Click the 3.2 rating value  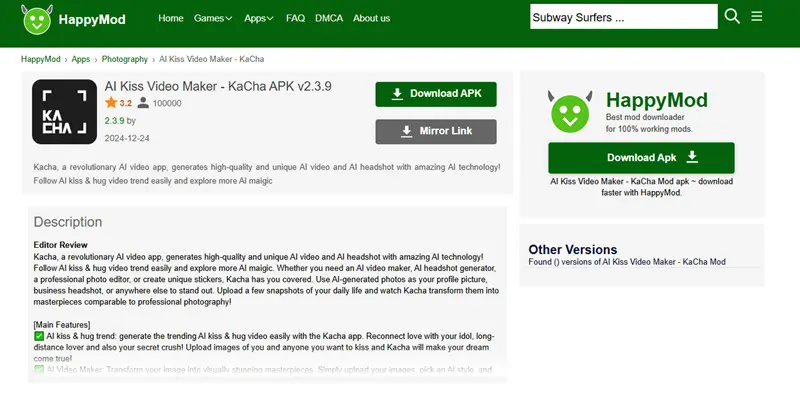point(126,103)
